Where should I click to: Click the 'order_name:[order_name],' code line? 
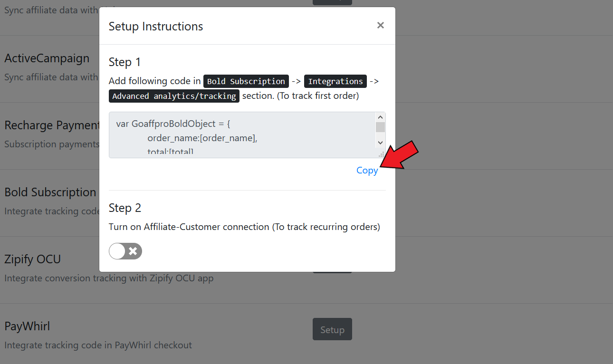click(202, 138)
